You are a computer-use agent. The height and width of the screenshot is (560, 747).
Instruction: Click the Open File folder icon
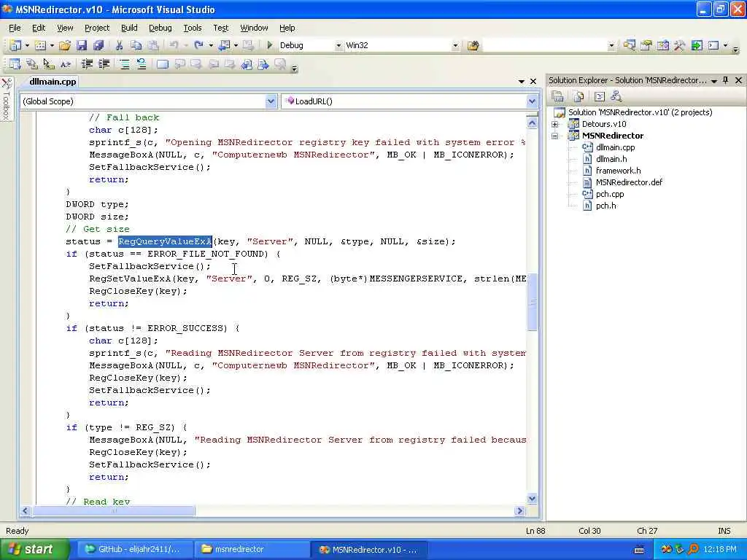65,45
